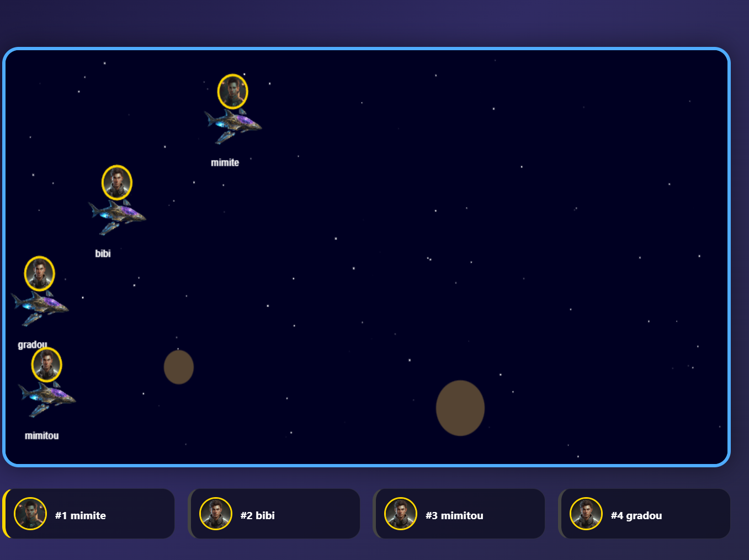Select gradou's shark spaceship

point(40,307)
